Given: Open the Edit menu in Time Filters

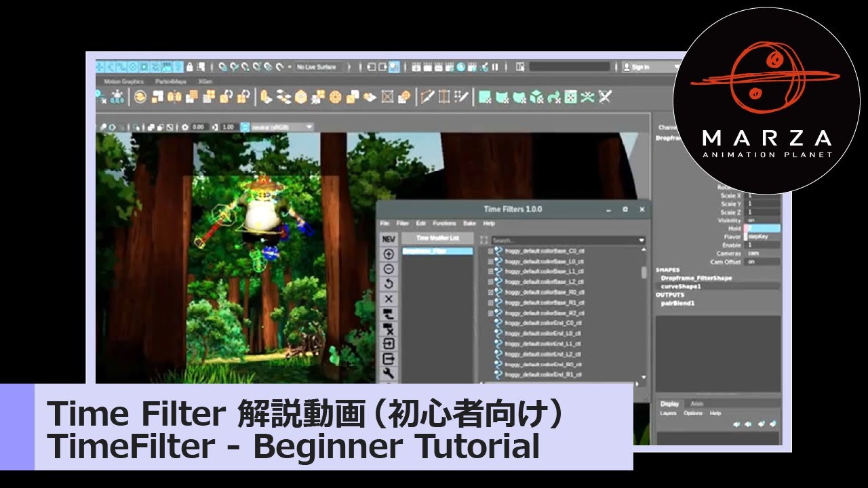Looking at the screenshot, I should click(421, 223).
